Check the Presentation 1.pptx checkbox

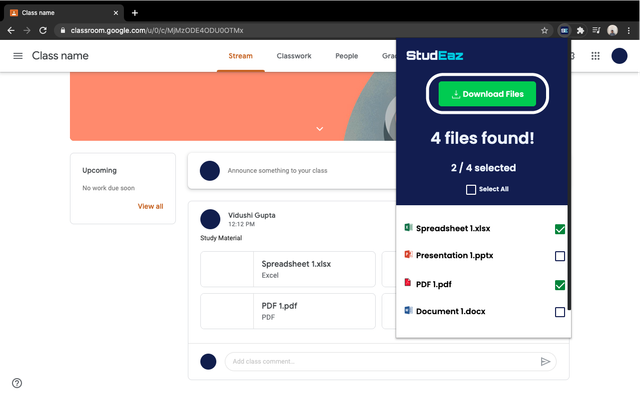560,256
